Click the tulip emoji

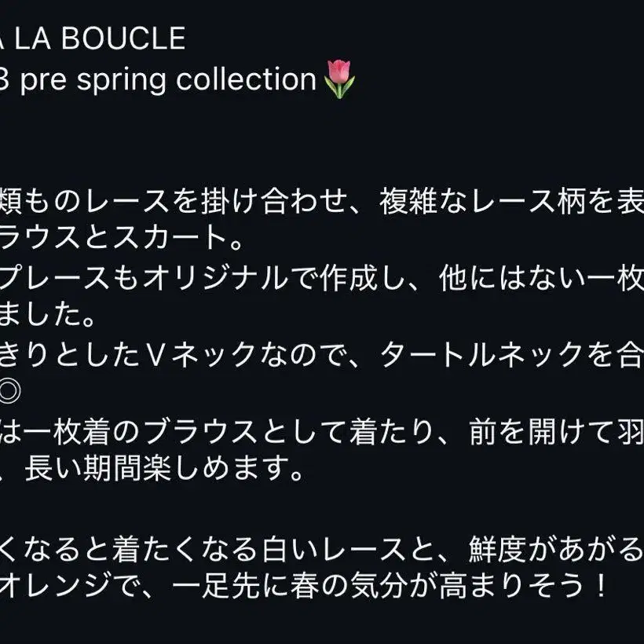pos(338,80)
